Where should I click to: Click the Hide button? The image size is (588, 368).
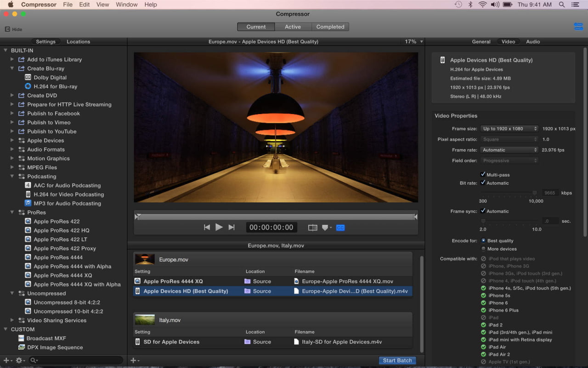(13, 29)
